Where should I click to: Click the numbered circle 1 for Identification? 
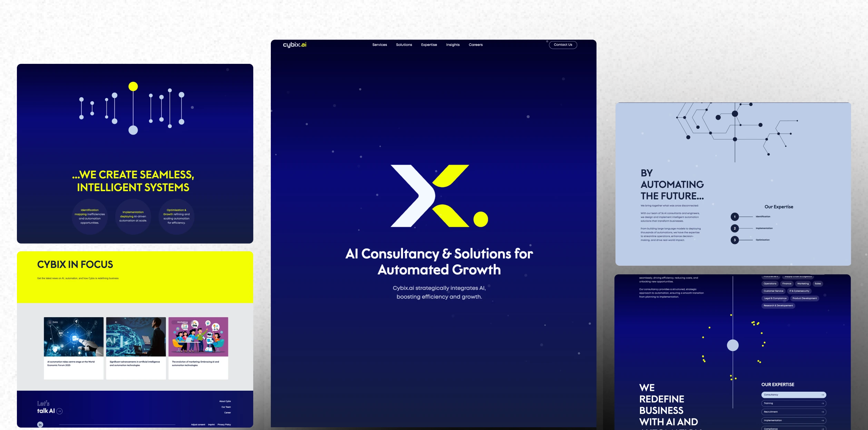734,217
